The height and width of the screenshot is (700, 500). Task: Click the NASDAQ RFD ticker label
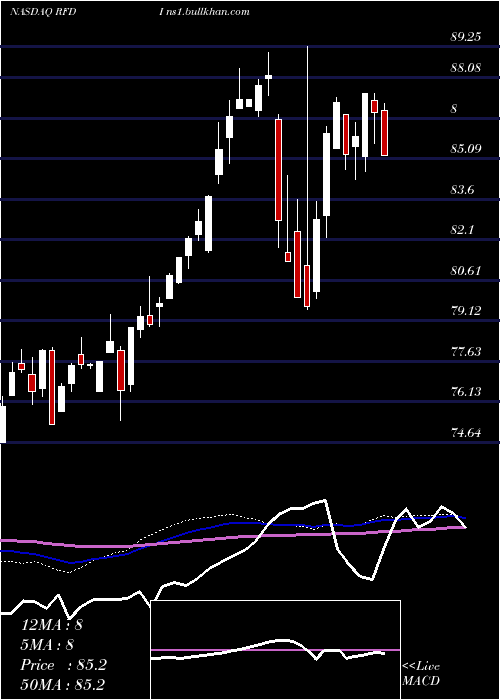(x=43, y=12)
